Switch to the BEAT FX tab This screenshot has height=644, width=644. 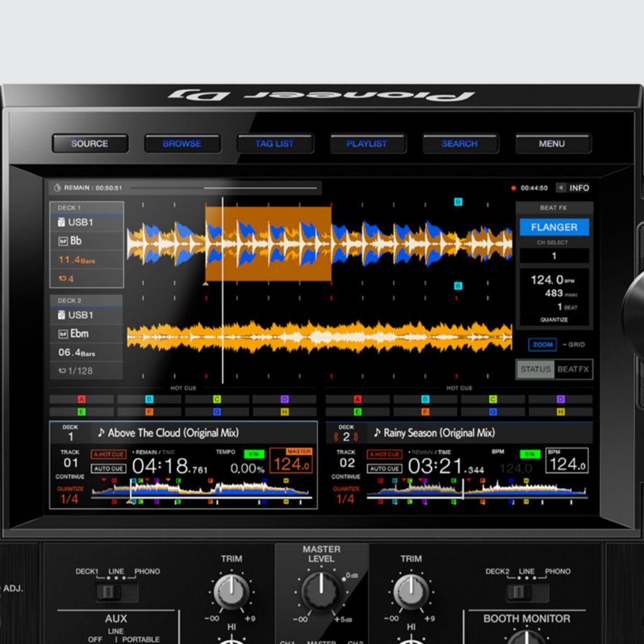point(573,370)
